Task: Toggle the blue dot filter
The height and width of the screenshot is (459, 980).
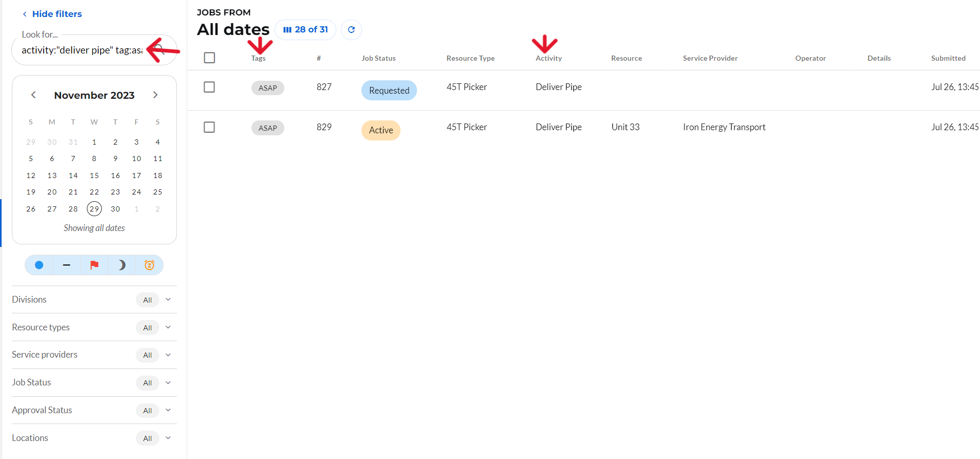Action: 39,265
